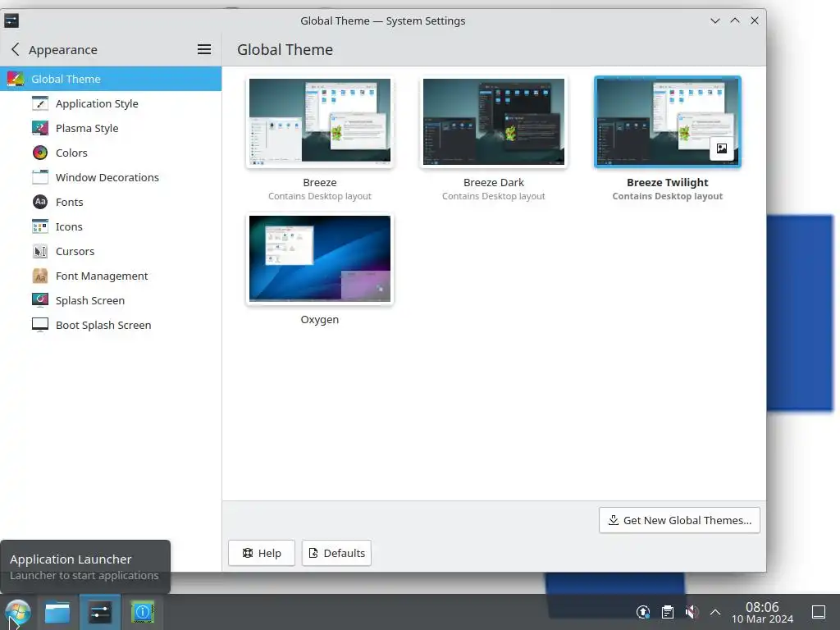Click the clock showing 08:06
This screenshot has width=840, height=630.
tap(762, 606)
